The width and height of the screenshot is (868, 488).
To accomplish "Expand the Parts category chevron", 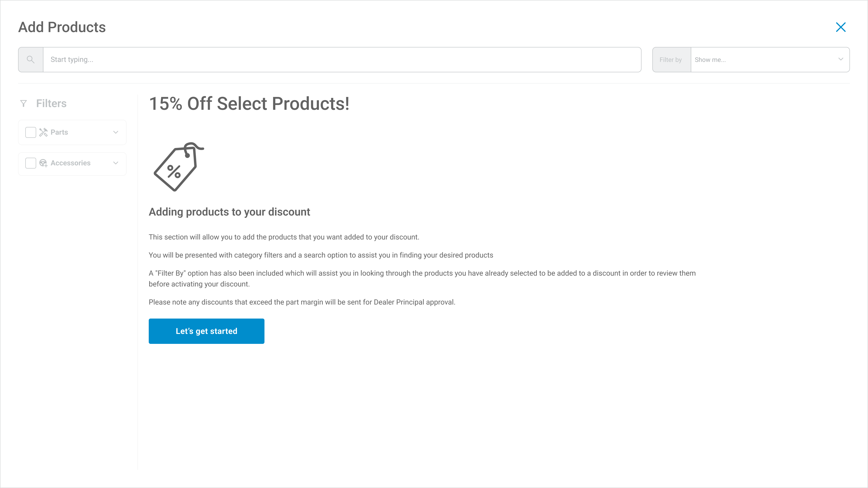I will point(116,132).
